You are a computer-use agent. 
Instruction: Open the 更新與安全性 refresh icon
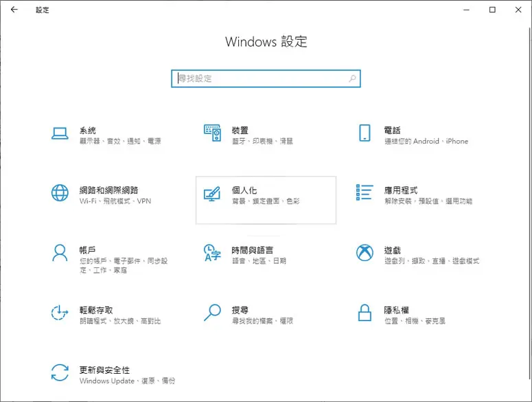(x=60, y=372)
